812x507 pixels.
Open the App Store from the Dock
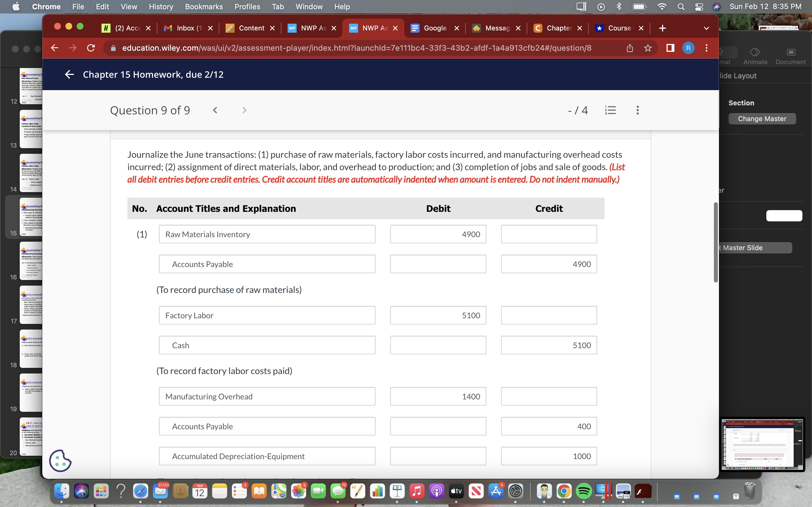tap(496, 491)
